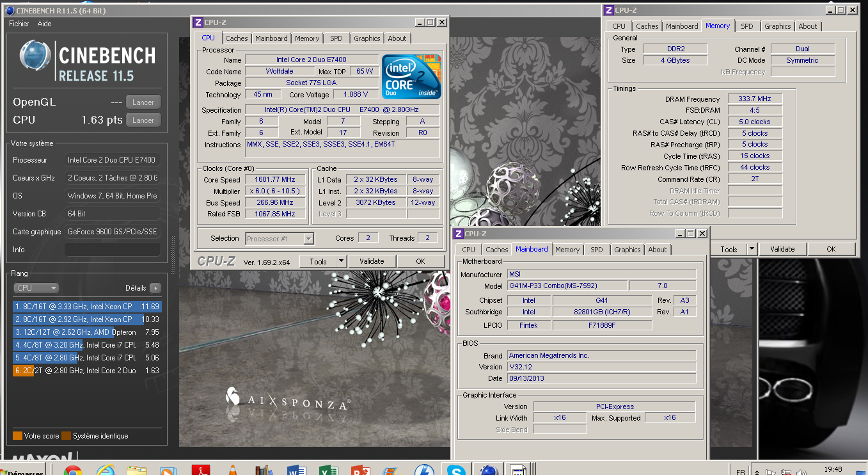Select ranking row 2C/2T @ 2.80 GHz Core 2 Duo
The height and width of the screenshot is (475, 868).
click(87, 371)
